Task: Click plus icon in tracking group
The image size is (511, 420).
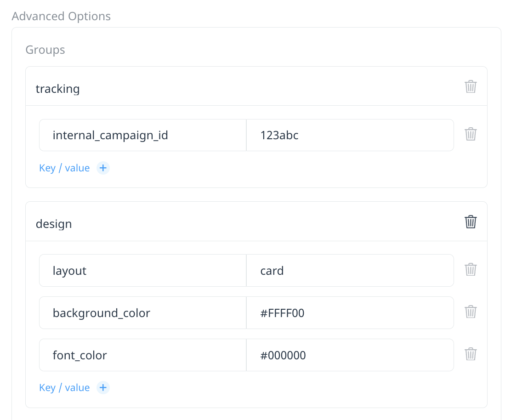Action: click(x=103, y=168)
